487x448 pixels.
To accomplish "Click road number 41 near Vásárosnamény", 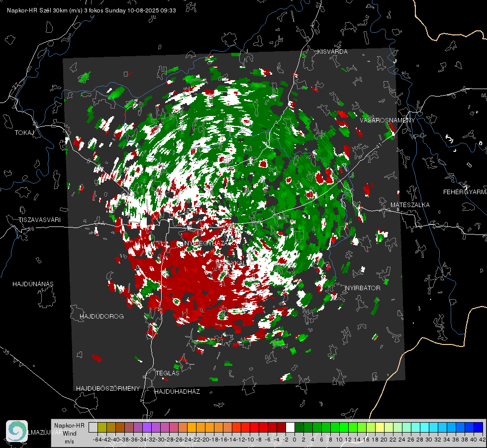I will click(x=378, y=145).
